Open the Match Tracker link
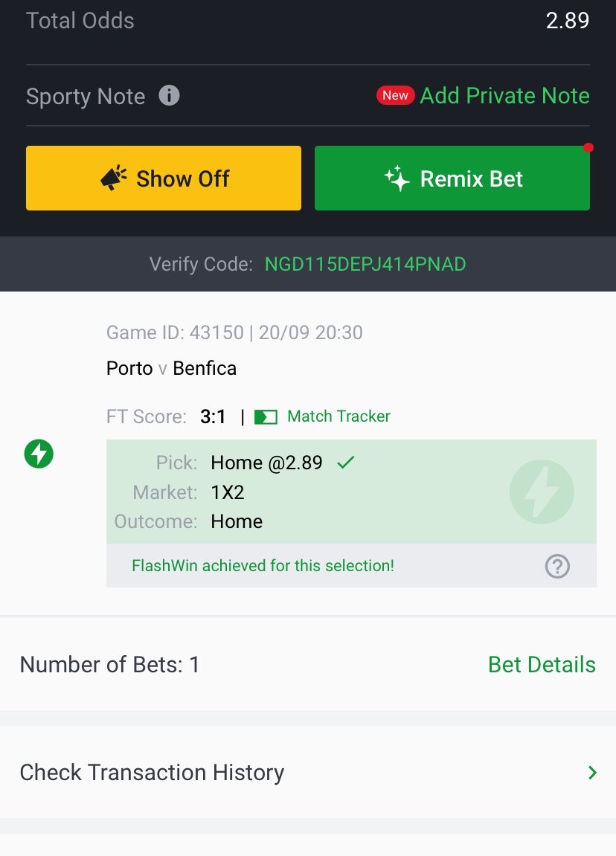This screenshot has height=856, width=616. [x=339, y=416]
